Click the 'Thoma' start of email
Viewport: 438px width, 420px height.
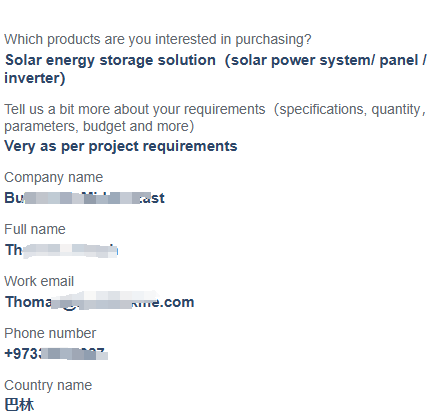[29, 302]
